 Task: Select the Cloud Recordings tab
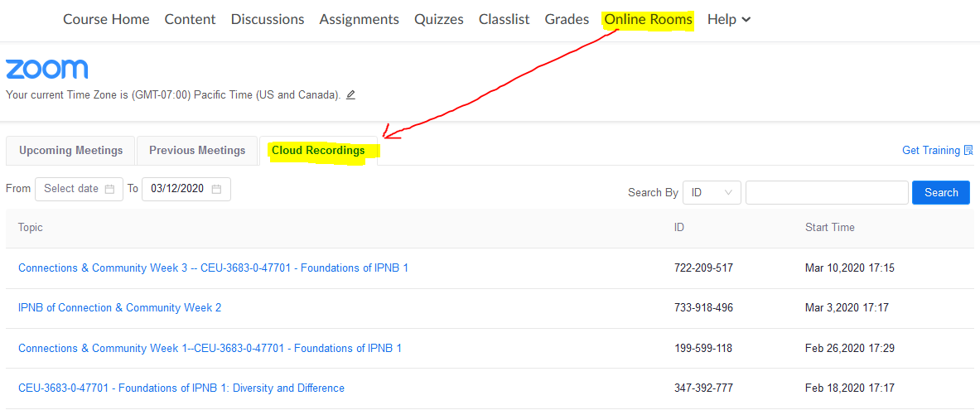click(x=318, y=151)
